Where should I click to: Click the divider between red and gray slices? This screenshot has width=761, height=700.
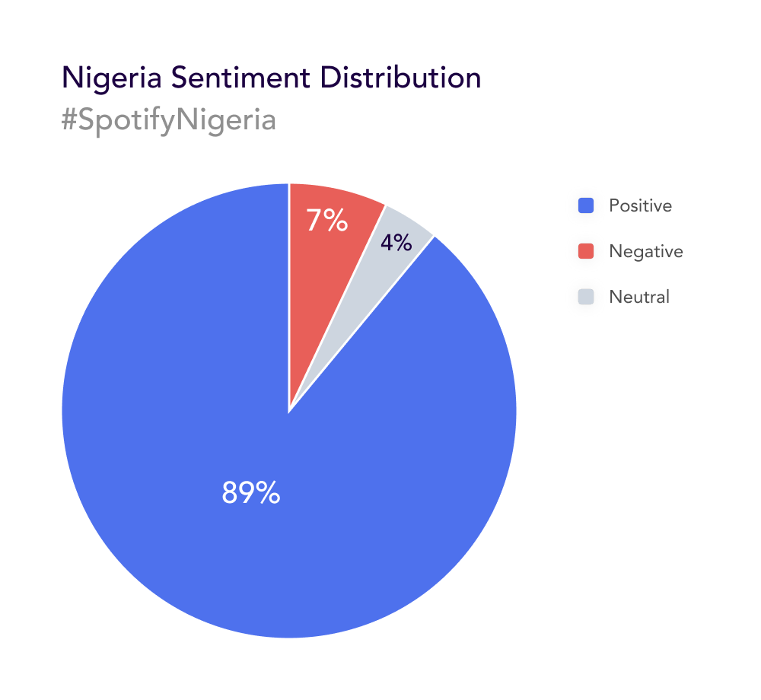point(337,308)
